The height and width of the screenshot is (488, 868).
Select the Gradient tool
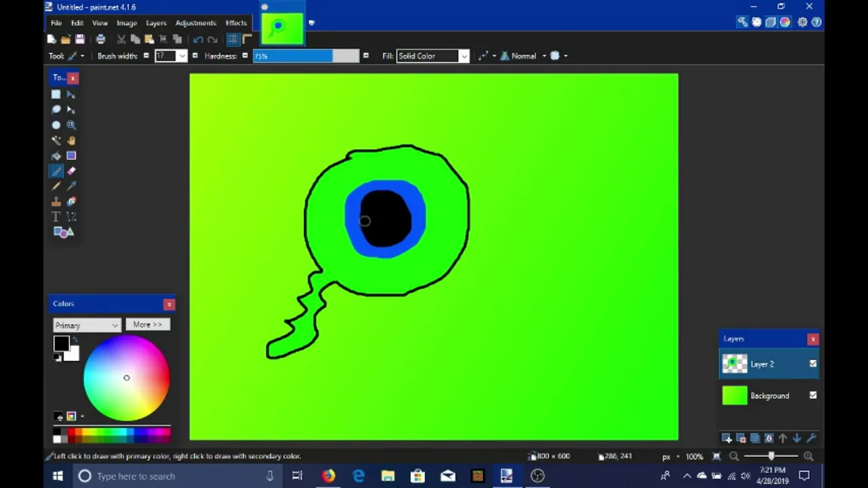71,156
